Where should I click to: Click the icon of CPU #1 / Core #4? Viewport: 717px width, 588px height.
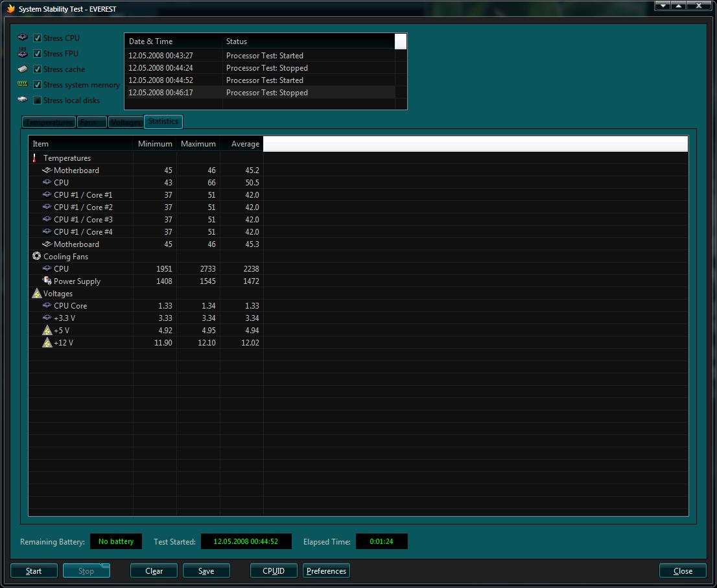pyautogui.click(x=47, y=231)
